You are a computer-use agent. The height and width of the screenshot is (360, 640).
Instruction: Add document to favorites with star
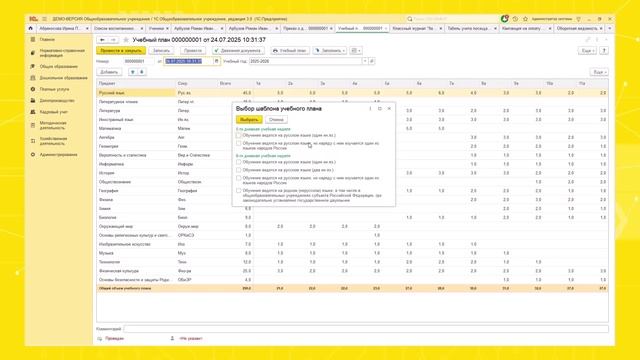coord(126,40)
